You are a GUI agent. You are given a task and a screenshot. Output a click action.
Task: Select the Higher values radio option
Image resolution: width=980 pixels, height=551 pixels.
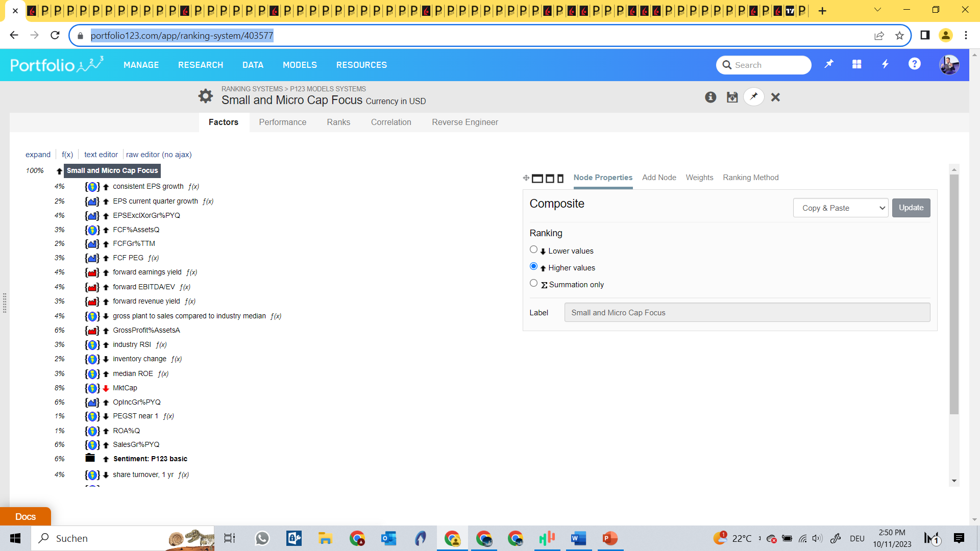coord(533,266)
